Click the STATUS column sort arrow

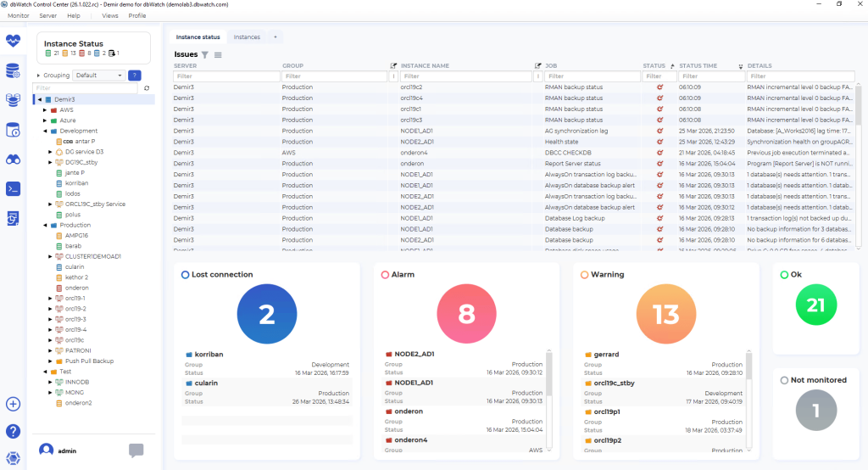672,66
